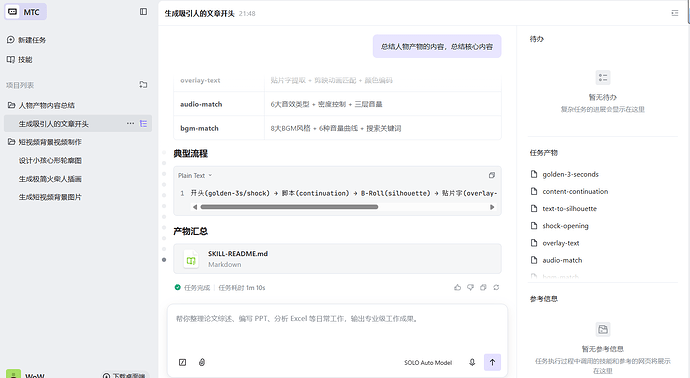Toggle the right panel icon in header
Image resolution: width=690 pixels, height=378 pixels.
(x=675, y=13)
